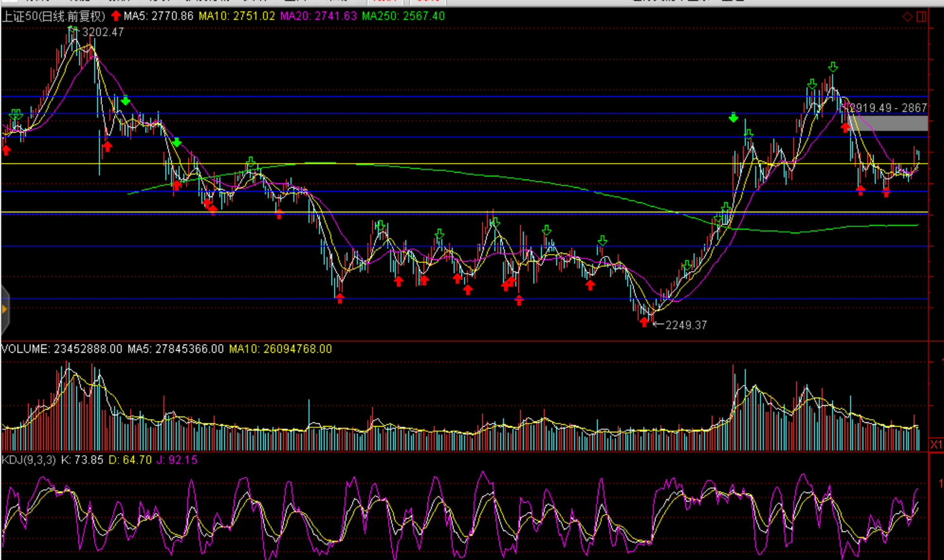
Task: Click the MA5: 2770.86 indicator label
Action: click(x=158, y=16)
